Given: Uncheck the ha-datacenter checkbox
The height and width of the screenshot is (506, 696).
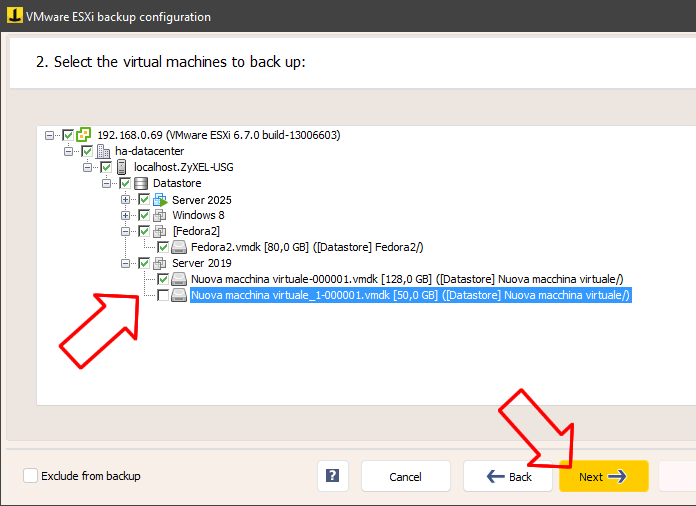Looking at the screenshot, I should pyautogui.click(x=87, y=151).
